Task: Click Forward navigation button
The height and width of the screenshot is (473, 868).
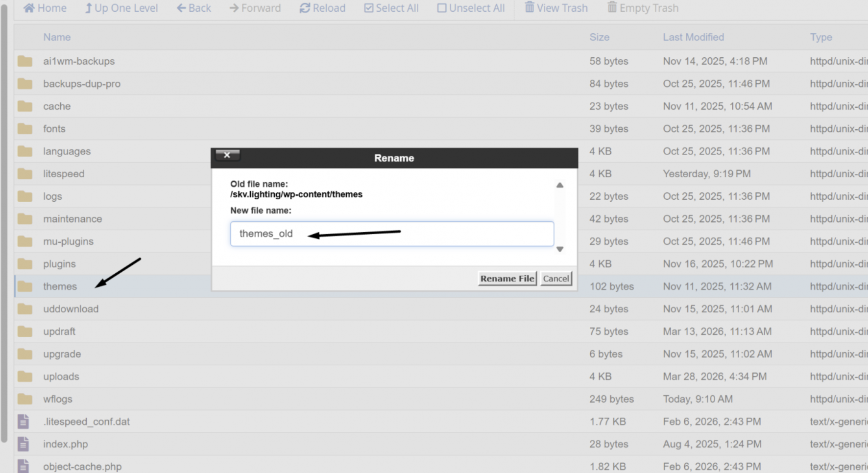Action: [255, 8]
